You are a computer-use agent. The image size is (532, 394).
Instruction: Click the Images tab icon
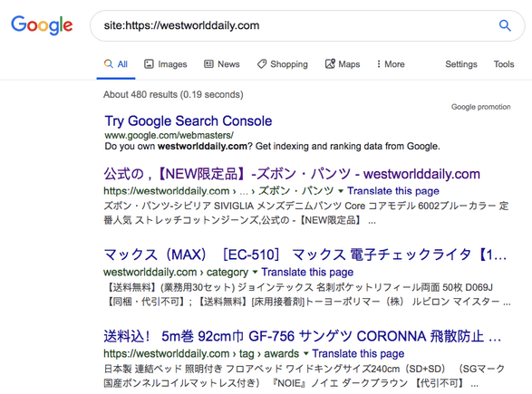pyautogui.click(x=149, y=64)
